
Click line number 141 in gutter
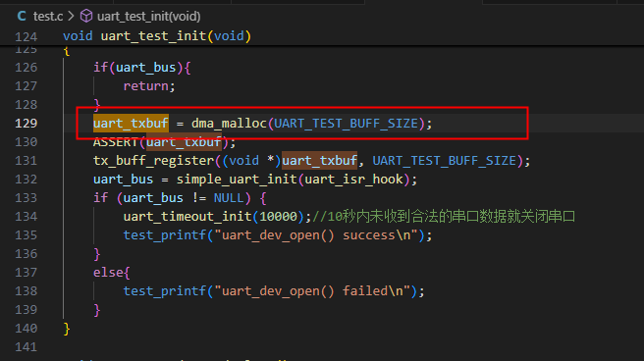[x=27, y=347]
